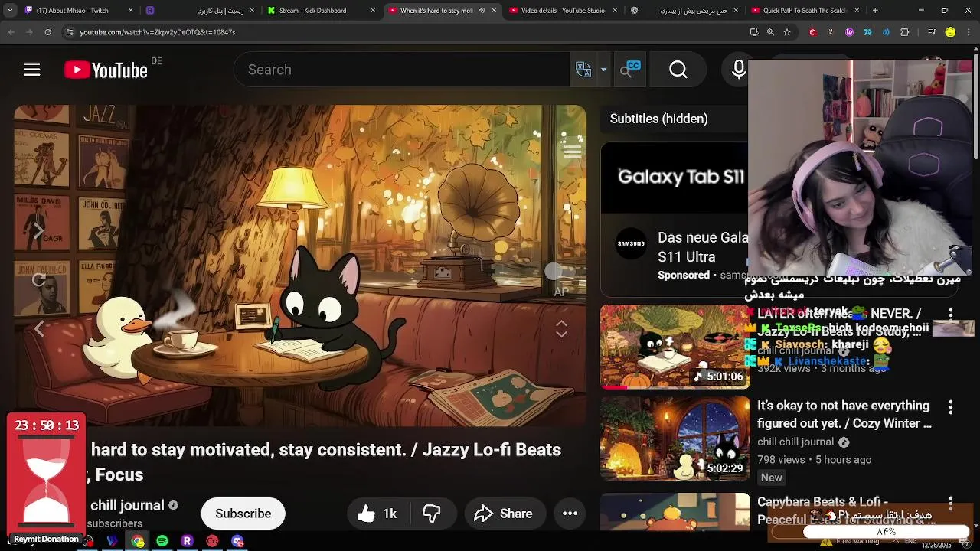This screenshot has width=980, height=551.
Task: Subscribe to chill journal
Action: pos(243,514)
